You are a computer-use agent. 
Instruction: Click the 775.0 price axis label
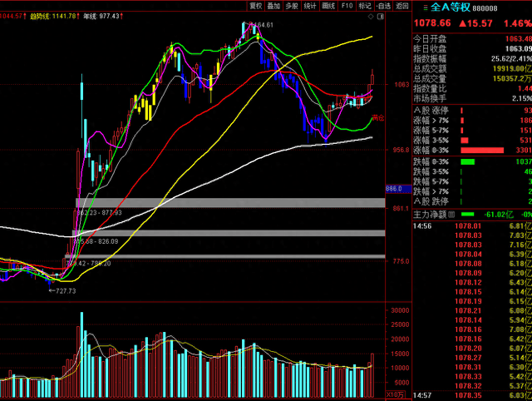pos(401,261)
